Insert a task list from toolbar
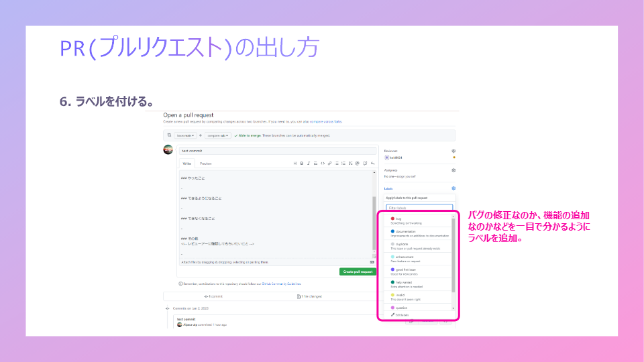This screenshot has width=644, height=362. pyautogui.click(x=350, y=164)
